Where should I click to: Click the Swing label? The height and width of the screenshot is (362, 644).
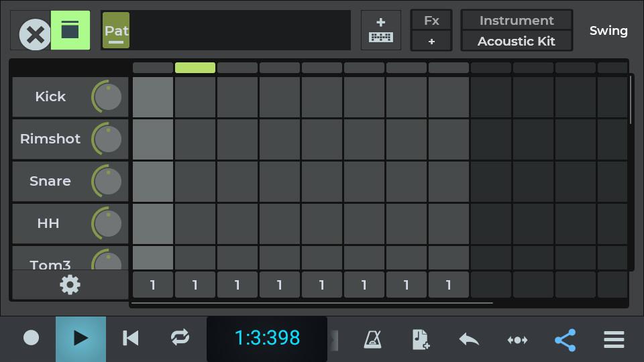(x=608, y=31)
